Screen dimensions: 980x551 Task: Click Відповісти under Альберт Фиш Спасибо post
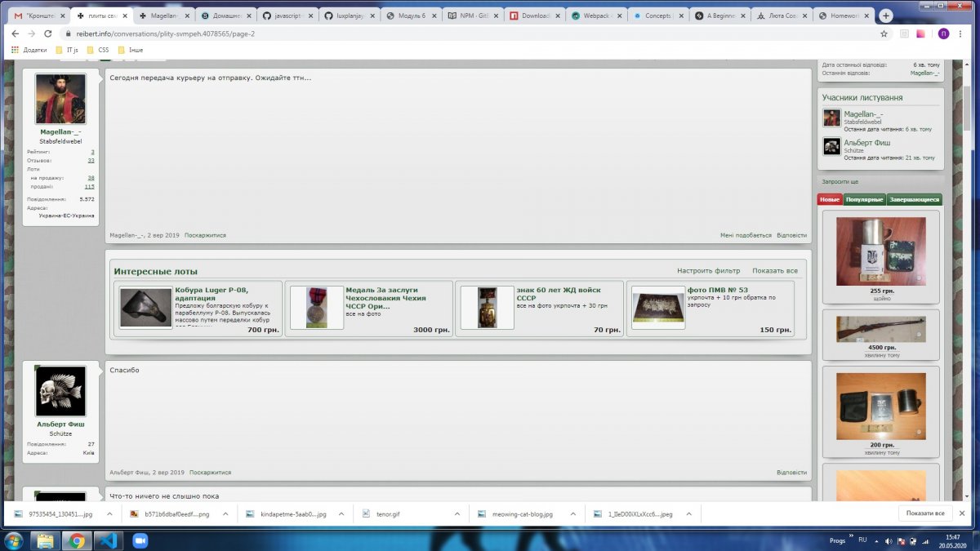pos(791,473)
